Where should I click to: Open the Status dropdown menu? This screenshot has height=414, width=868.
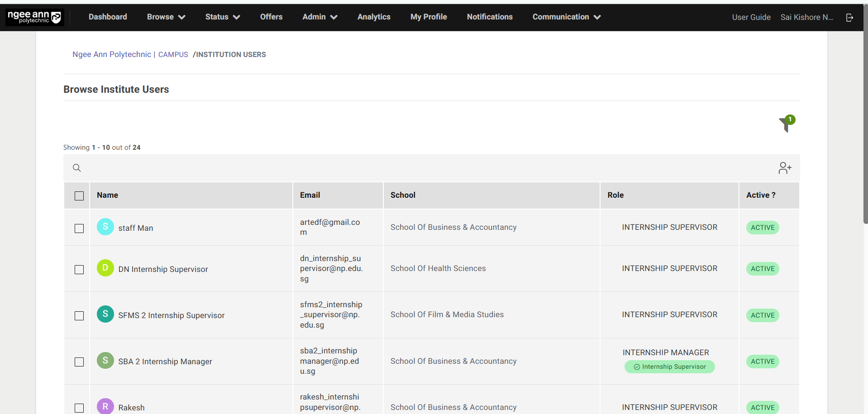pyautogui.click(x=222, y=17)
